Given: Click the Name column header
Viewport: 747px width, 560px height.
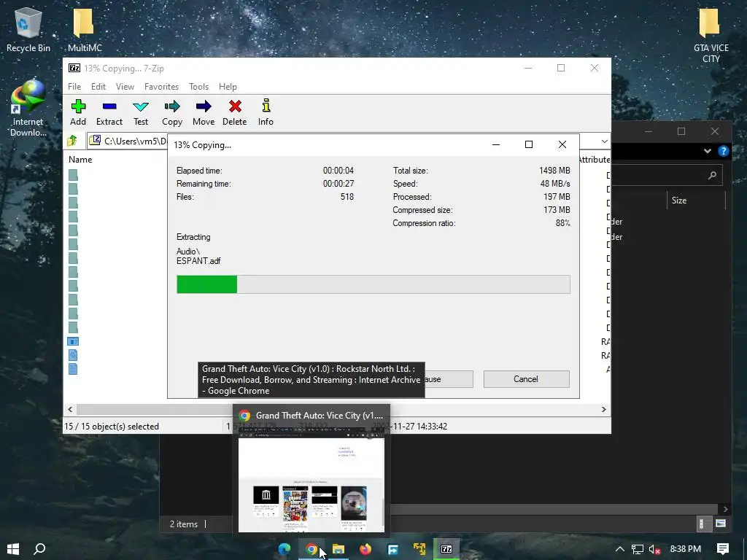Looking at the screenshot, I should (80, 160).
